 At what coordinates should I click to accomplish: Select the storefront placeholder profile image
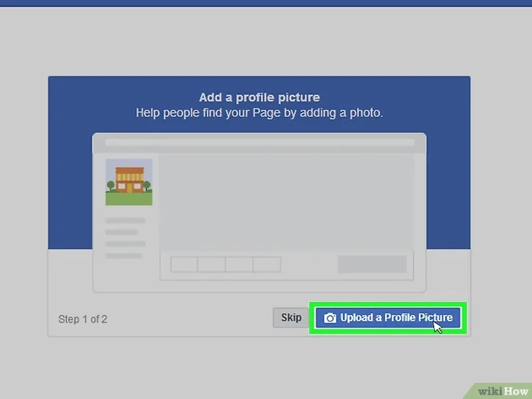tap(129, 182)
